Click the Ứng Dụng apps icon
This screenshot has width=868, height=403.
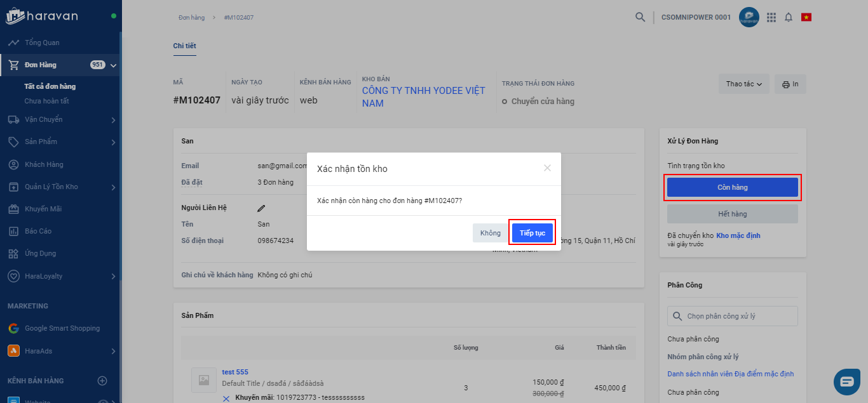[x=13, y=253]
